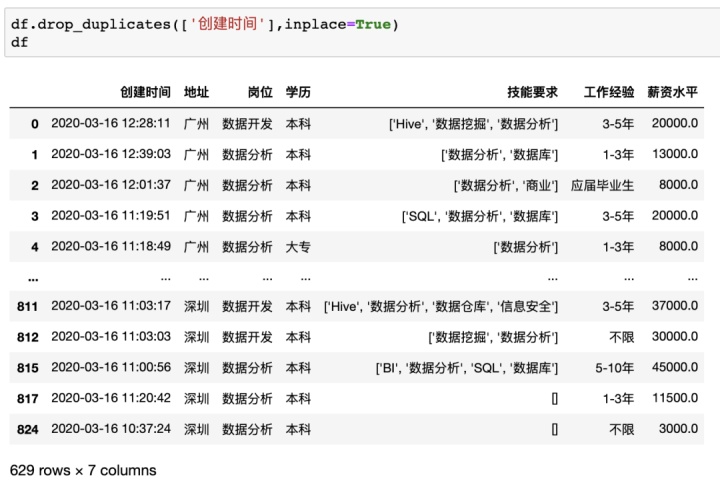Image resolution: width=720 pixels, height=487 pixels.
Task: Click the ['数据分析', '商业'] skills cell
Action: click(506, 185)
